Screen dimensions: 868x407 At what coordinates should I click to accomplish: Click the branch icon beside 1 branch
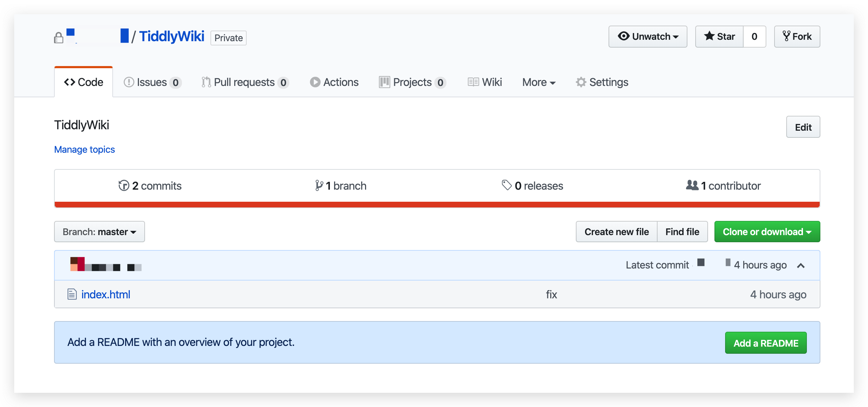coord(319,185)
